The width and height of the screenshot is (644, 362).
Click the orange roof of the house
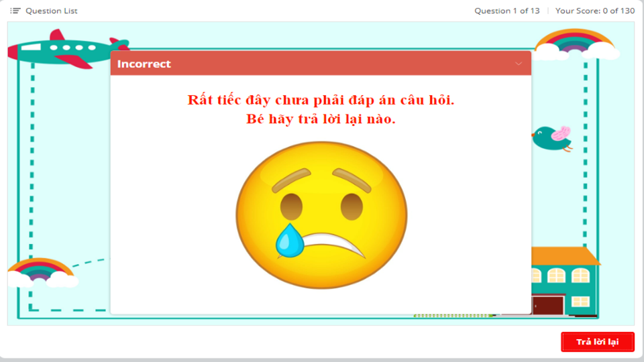click(565, 257)
